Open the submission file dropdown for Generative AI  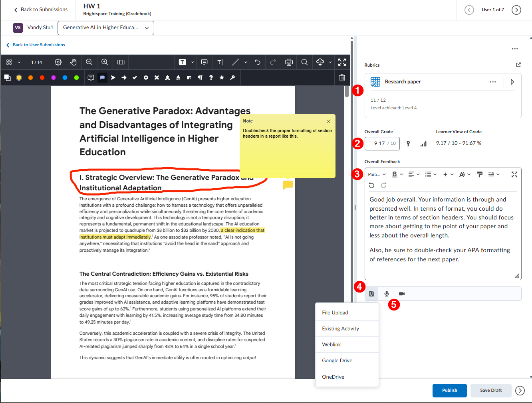[106, 28]
